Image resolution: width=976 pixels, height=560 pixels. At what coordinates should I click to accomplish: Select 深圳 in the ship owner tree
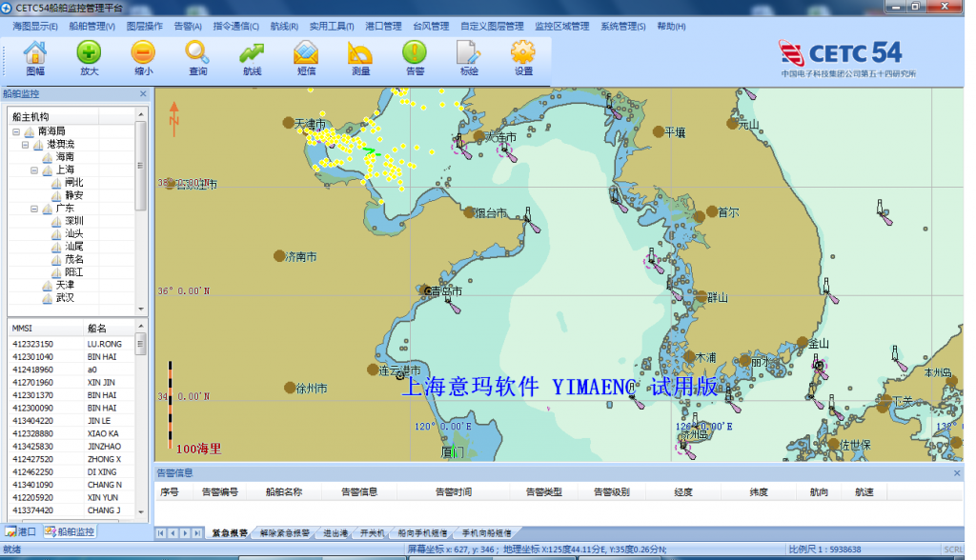[x=73, y=221]
